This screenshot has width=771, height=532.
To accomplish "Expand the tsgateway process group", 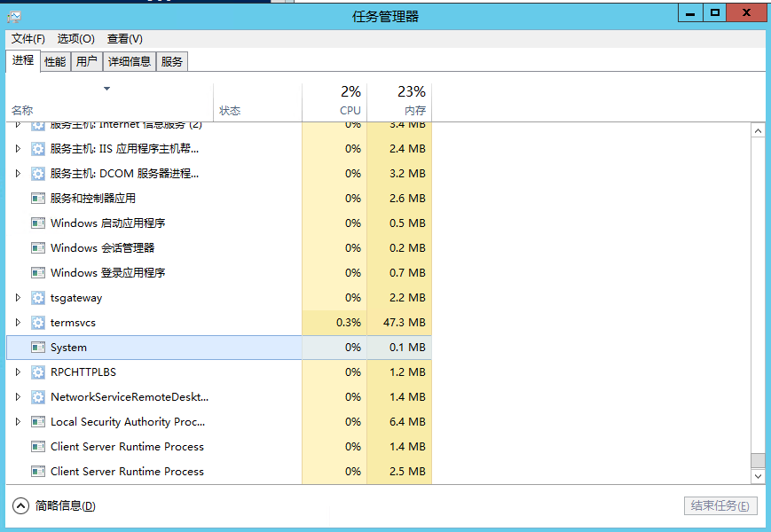I will pos(17,297).
